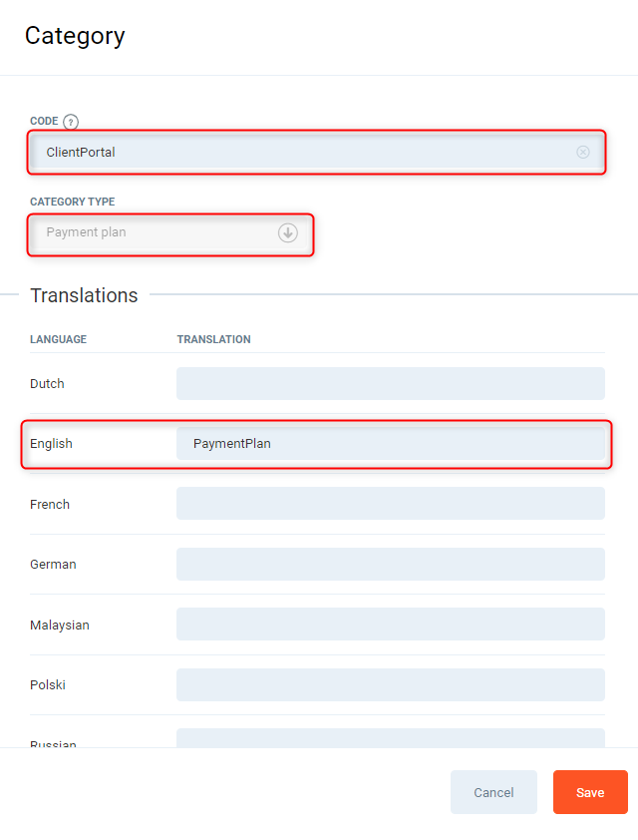The width and height of the screenshot is (638, 840).
Task: Click the Category dialog title
Action: [75, 36]
